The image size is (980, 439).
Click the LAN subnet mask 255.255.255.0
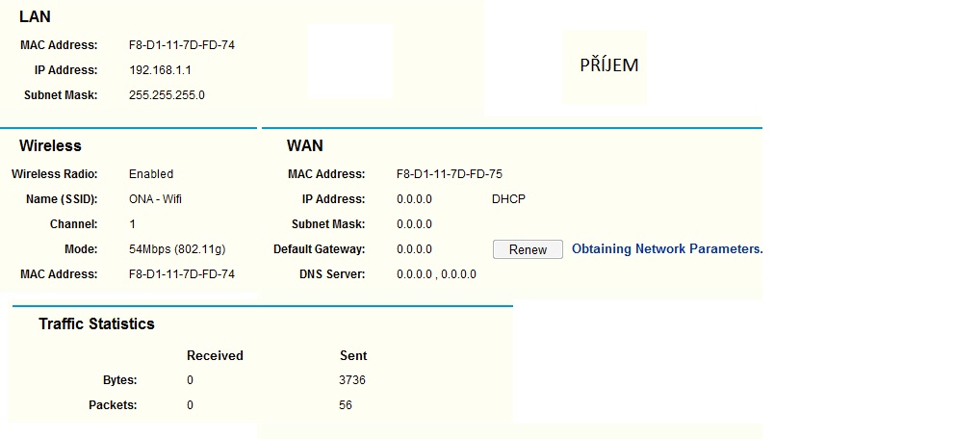167,95
